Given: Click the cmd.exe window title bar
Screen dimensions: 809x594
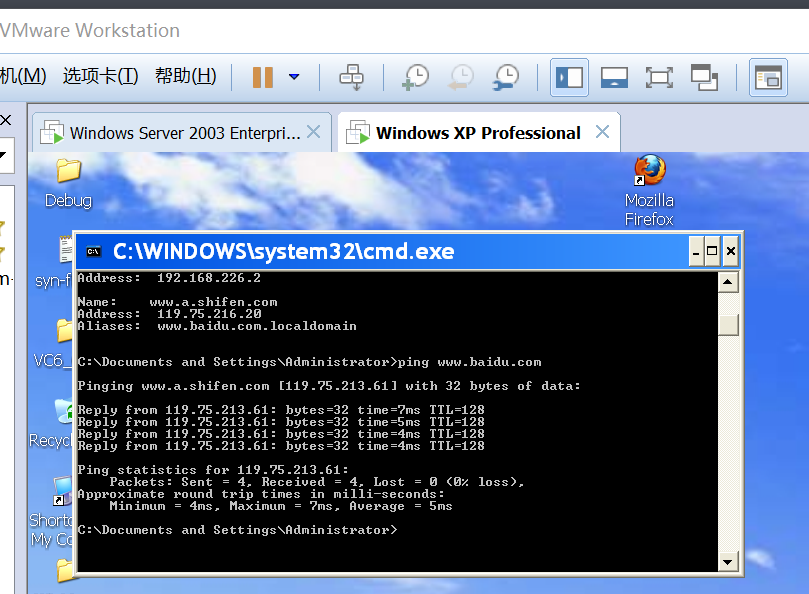Looking at the screenshot, I should tap(382, 251).
